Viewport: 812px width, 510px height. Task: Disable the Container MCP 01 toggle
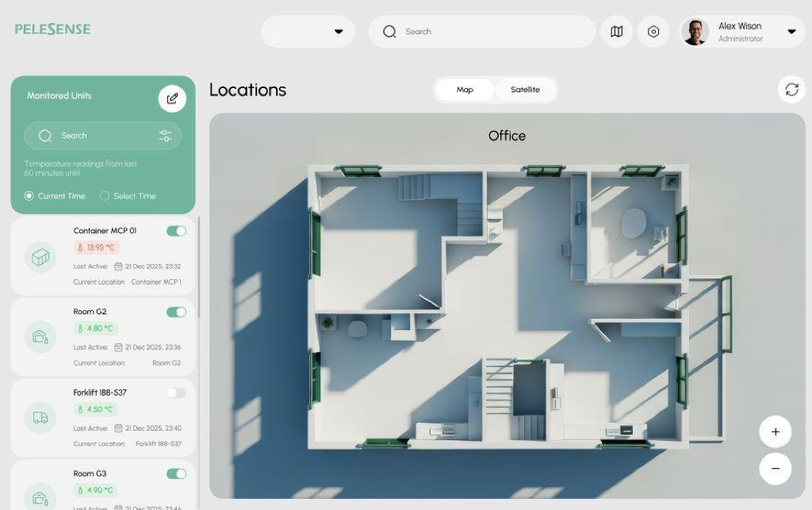(x=177, y=231)
